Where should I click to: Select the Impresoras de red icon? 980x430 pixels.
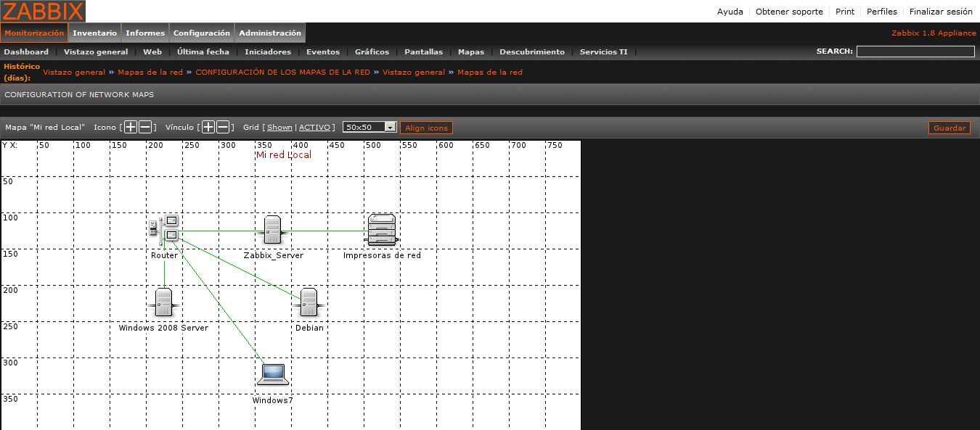coord(382,230)
